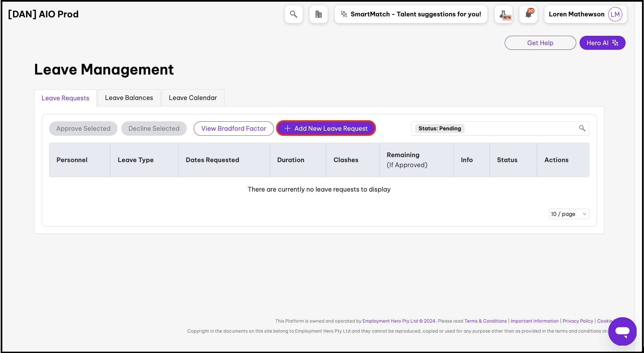
Task: Select the Leave Requests tab
Action: [x=65, y=98]
